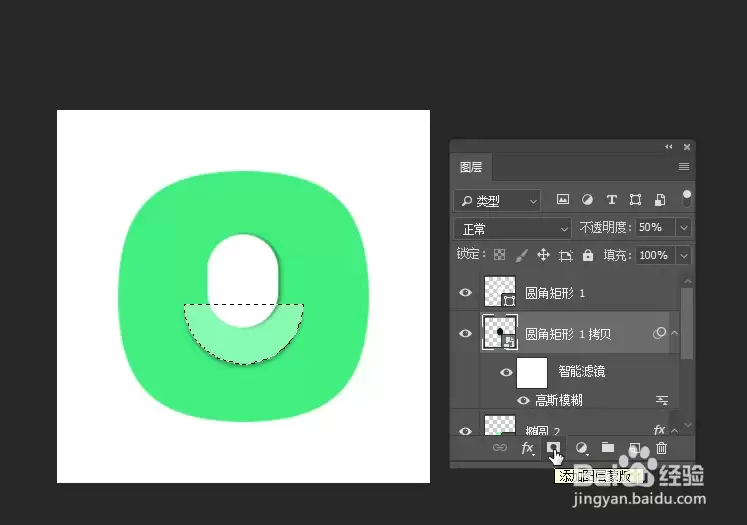The width and height of the screenshot is (747, 525).
Task: Lock transparent pixels checkerboard icon
Action: pos(499,255)
